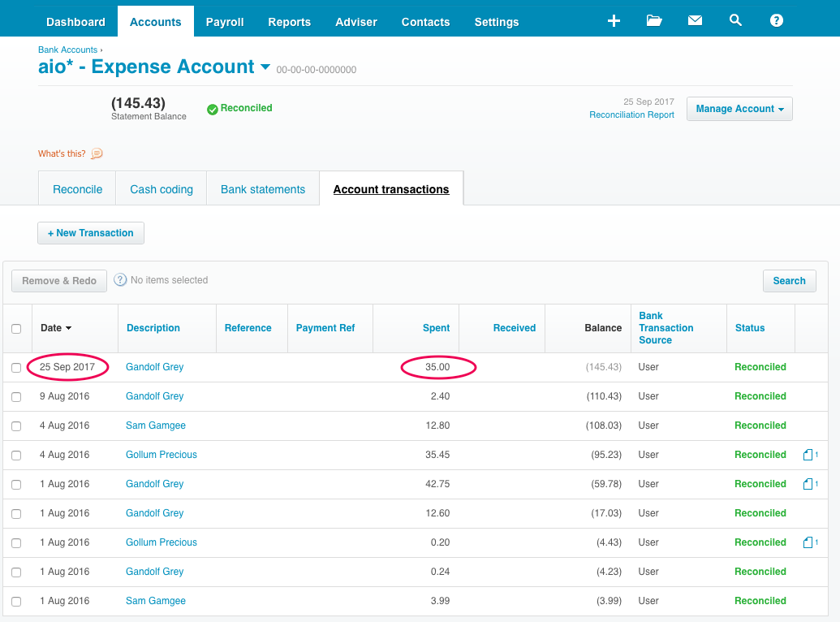Check the 4 Aug 2016 Sam Gamgee row
Viewport: 840px width, 622px height.
(x=16, y=425)
